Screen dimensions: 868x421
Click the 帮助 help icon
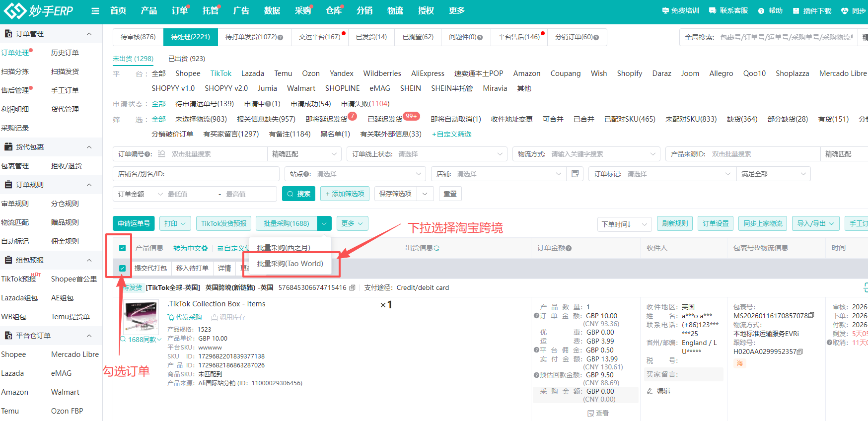[761, 11]
